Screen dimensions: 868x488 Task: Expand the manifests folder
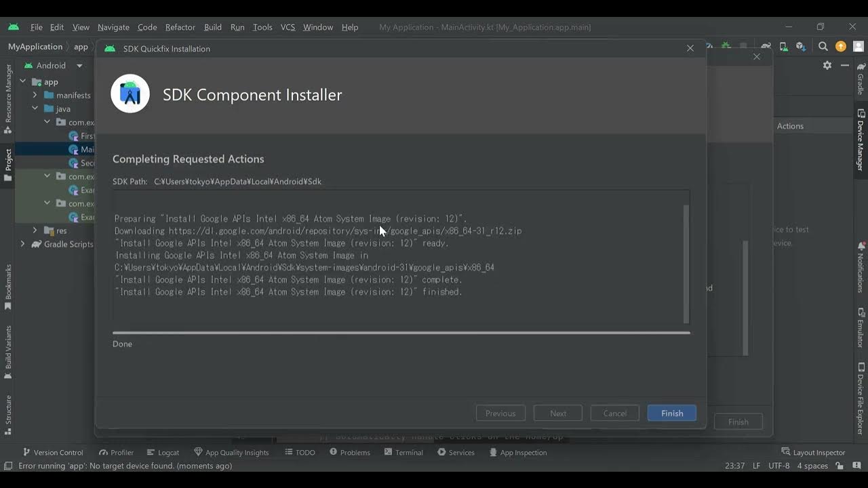(35, 95)
